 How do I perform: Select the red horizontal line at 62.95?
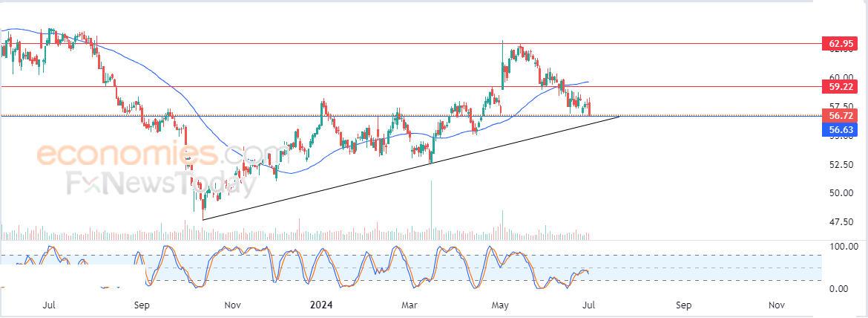click(x=411, y=43)
